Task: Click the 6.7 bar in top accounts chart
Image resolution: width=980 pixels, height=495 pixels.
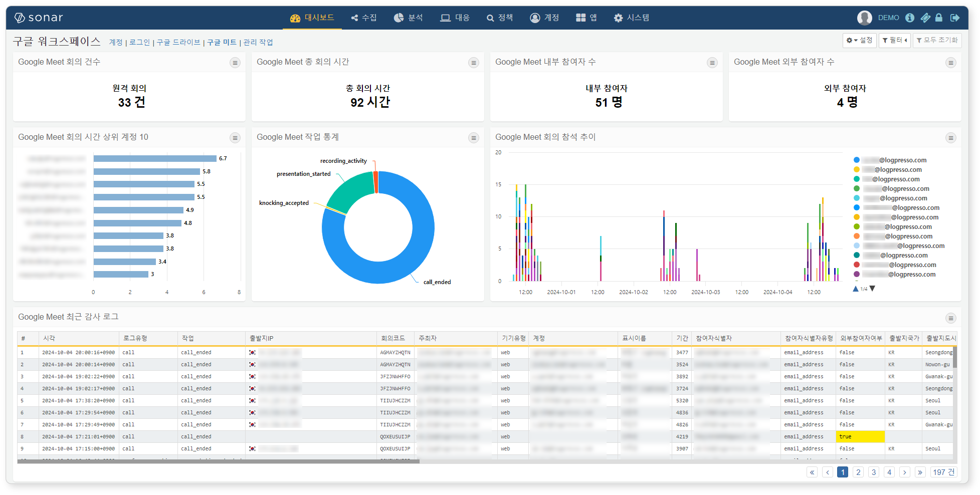Action: coord(155,158)
